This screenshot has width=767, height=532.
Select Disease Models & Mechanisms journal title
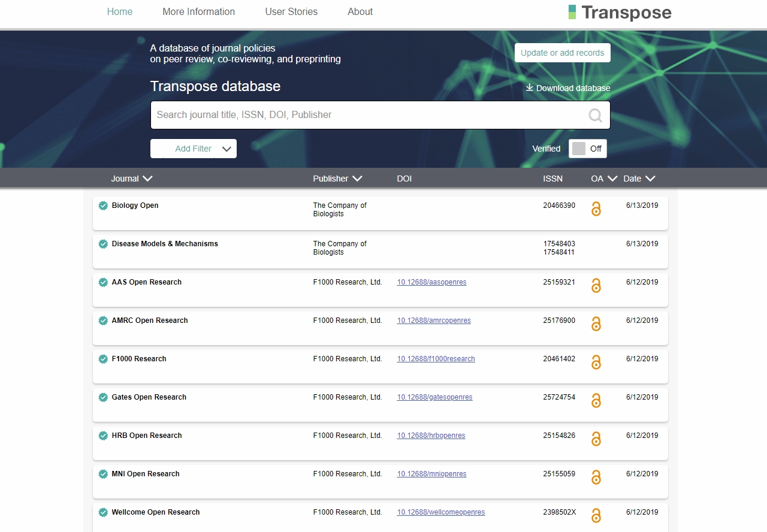click(x=165, y=244)
